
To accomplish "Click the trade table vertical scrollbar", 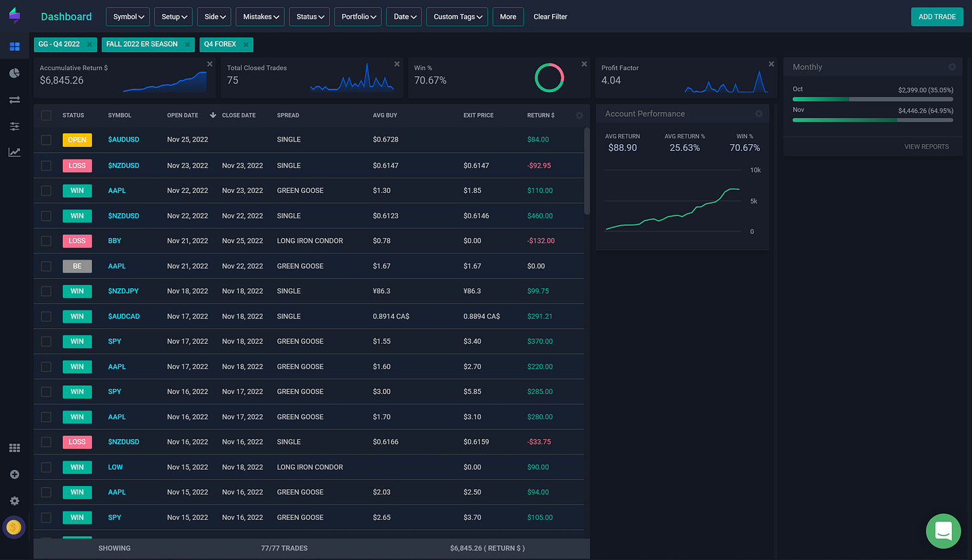I will [x=587, y=171].
